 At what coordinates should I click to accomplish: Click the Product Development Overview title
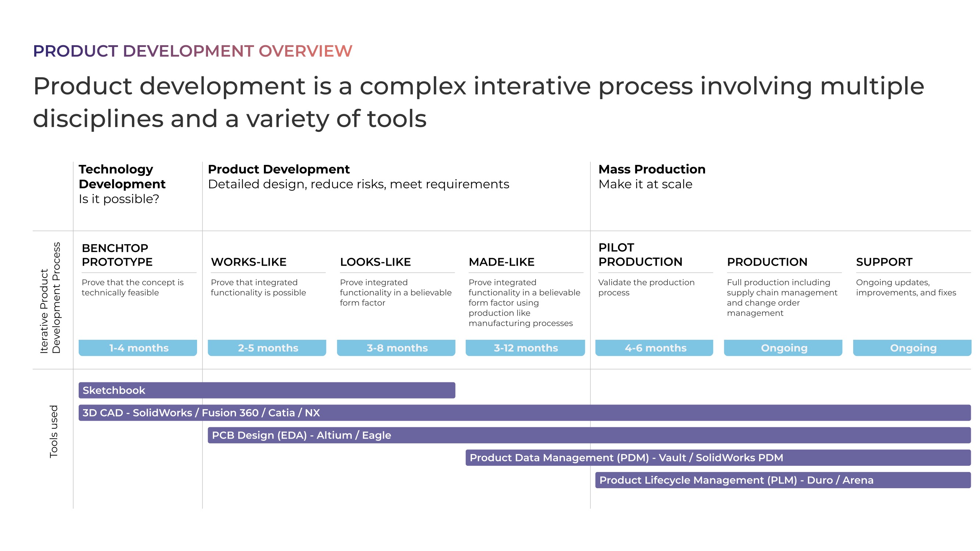[x=193, y=51]
